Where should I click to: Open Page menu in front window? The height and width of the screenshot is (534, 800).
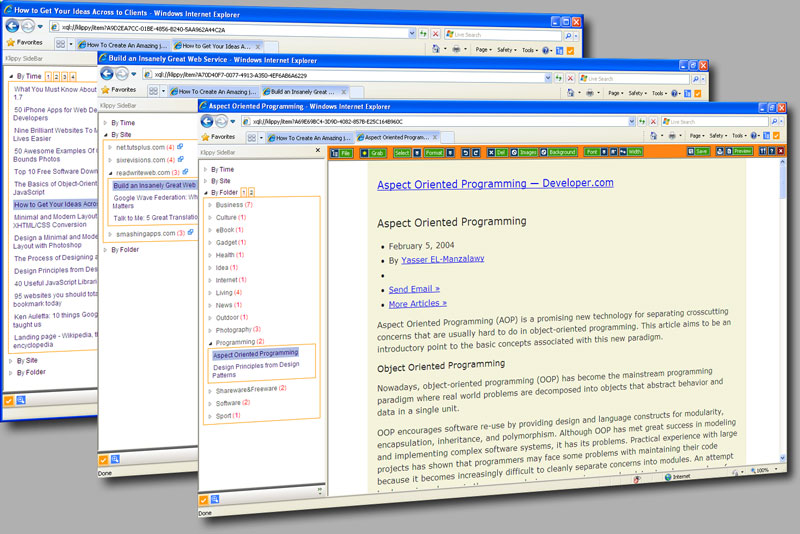(x=696, y=136)
